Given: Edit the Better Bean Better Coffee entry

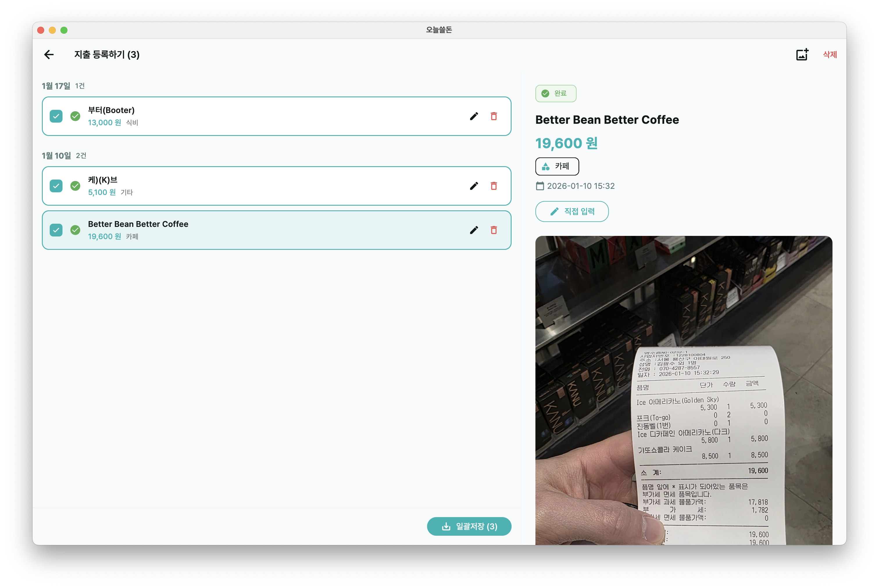Looking at the screenshot, I should coord(474,230).
